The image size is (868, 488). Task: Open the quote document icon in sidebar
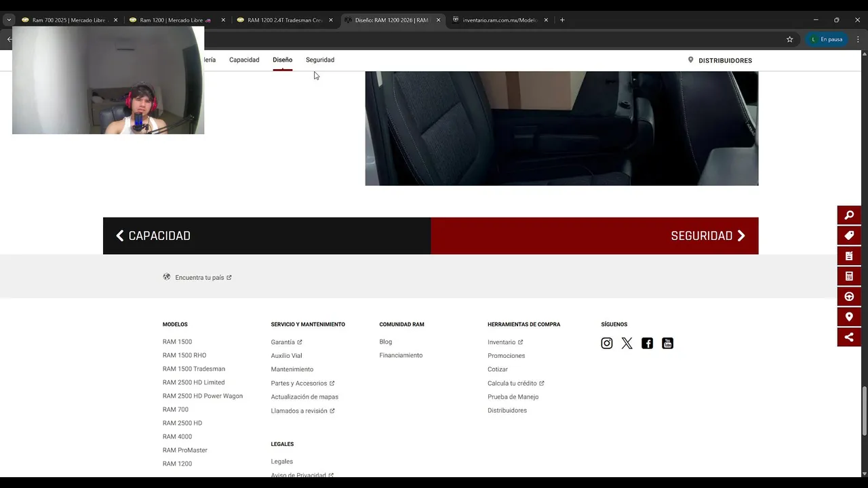(849, 256)
